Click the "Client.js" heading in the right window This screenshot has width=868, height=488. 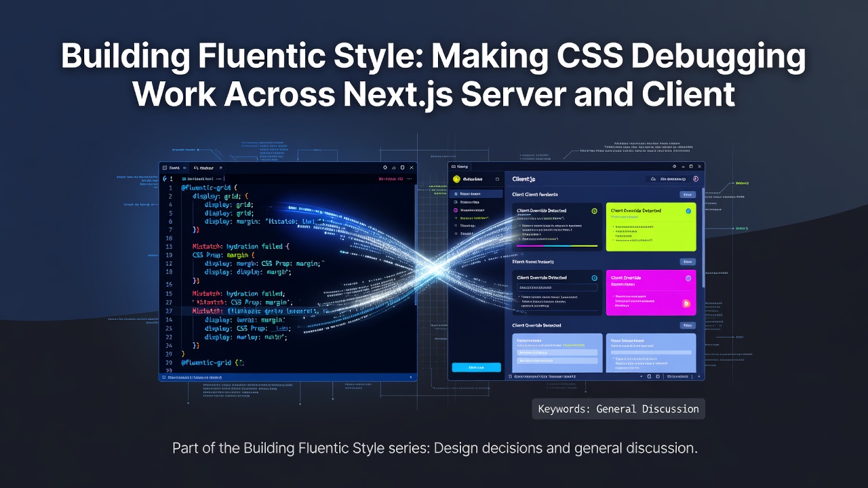pyautogui.click(x=524, y=179)
